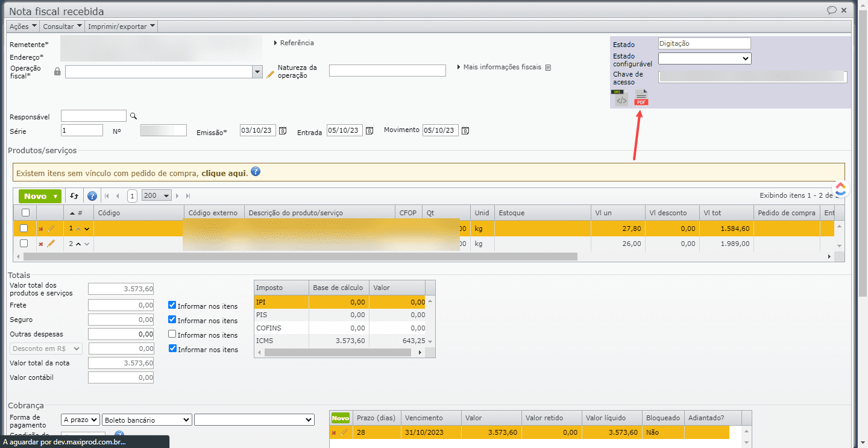868x448 pixels.
Task: Expand the Referência section
Action: (294, 43)
